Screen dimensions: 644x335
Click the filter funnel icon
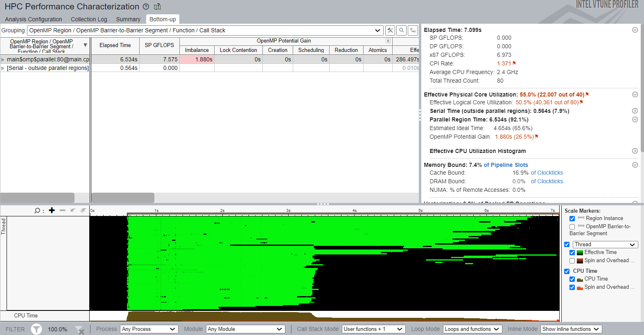coord(36,329)
